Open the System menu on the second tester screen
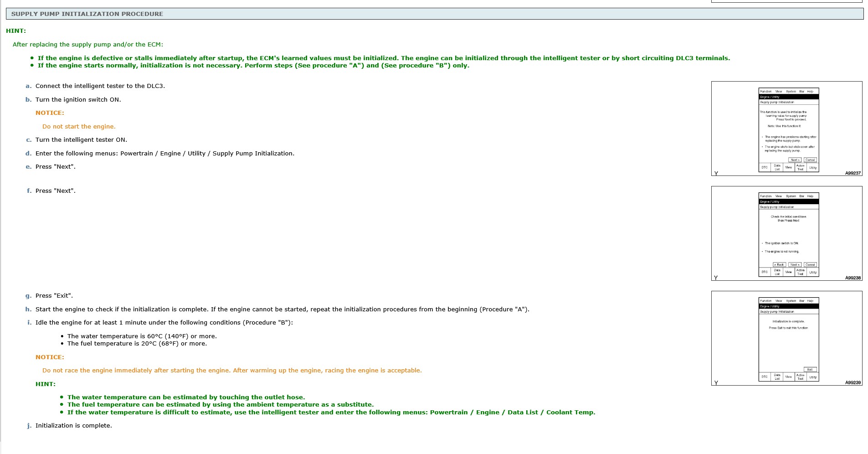 791,196
